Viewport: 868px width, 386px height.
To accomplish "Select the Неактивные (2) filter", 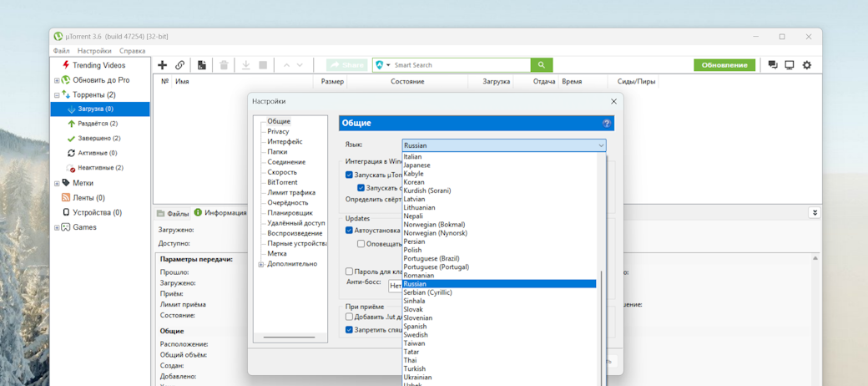I will [x=95, y=167].
